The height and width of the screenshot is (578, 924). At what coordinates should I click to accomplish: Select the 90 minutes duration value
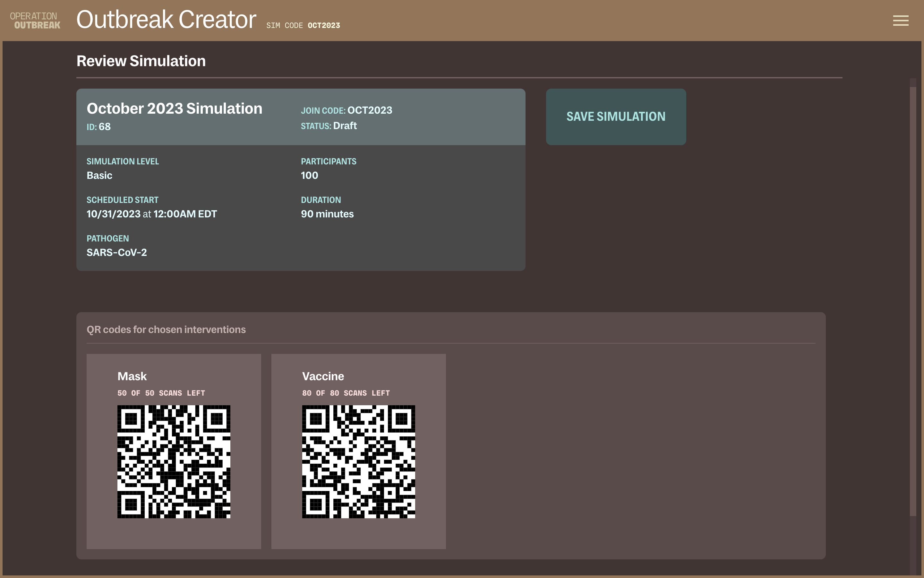click(x=327, y=214)
